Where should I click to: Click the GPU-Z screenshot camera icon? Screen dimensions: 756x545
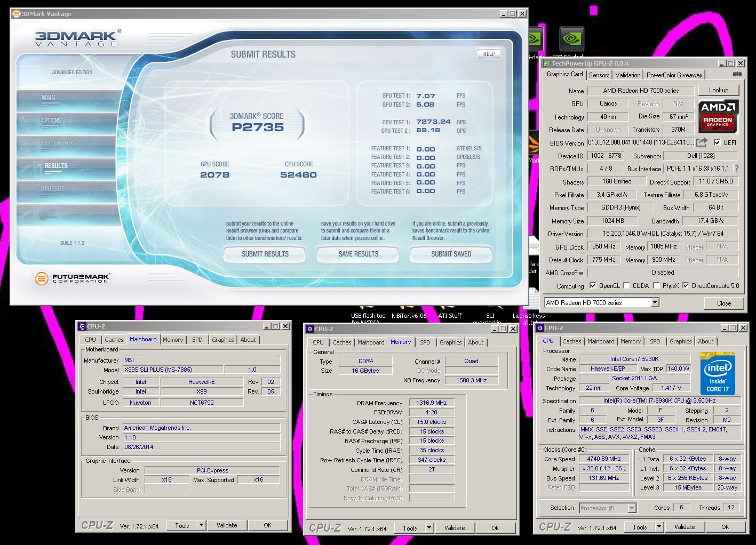tap(737, 75)
